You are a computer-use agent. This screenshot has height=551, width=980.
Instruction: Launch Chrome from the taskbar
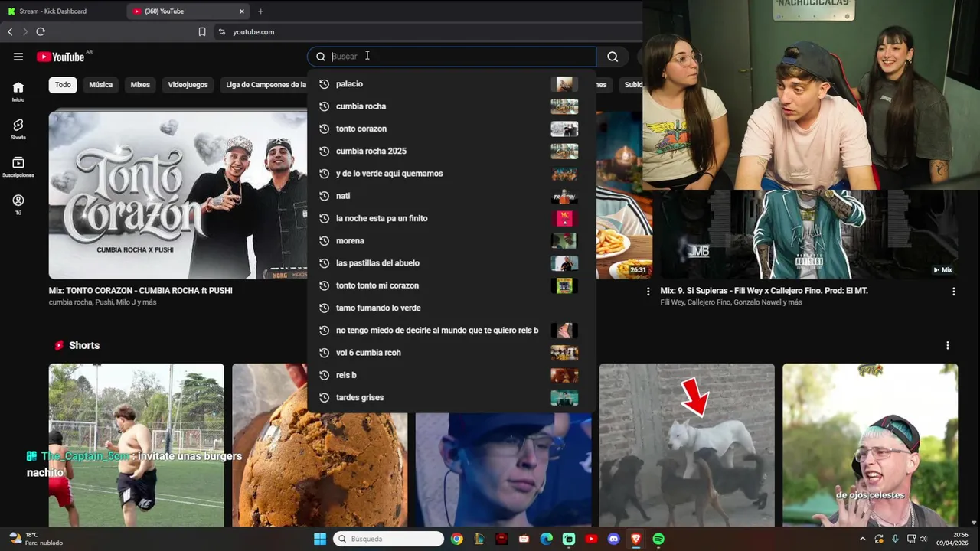point(457,539)
